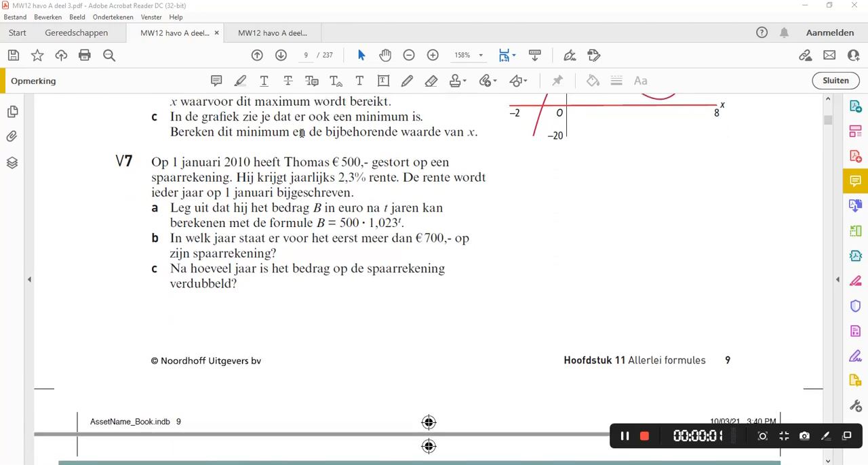Open the Ondertekenen menu
868x465 pixels.
113,17
